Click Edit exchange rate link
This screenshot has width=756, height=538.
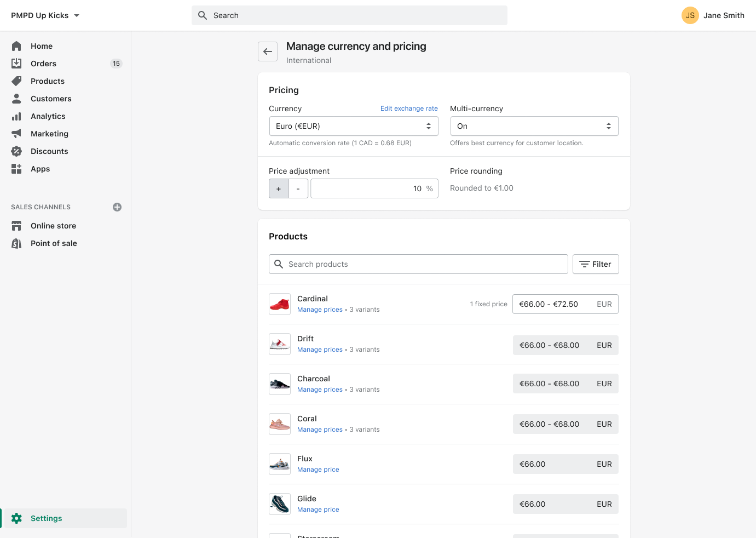tap(409, 108)
